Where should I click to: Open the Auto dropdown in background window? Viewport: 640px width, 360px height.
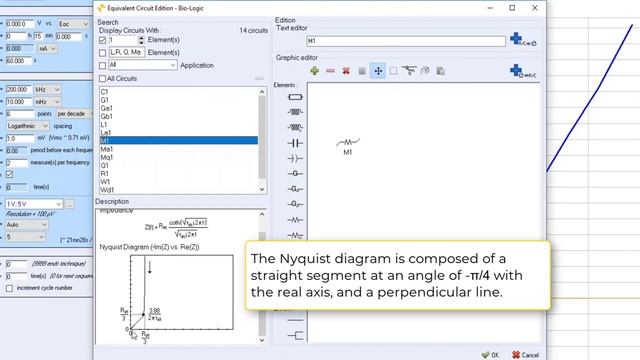coord(27,224)
